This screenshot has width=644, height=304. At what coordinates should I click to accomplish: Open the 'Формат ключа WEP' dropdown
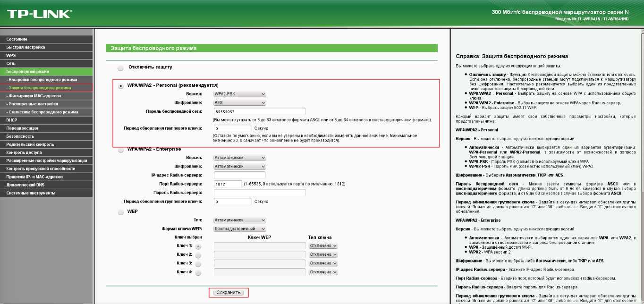(240, 229)
